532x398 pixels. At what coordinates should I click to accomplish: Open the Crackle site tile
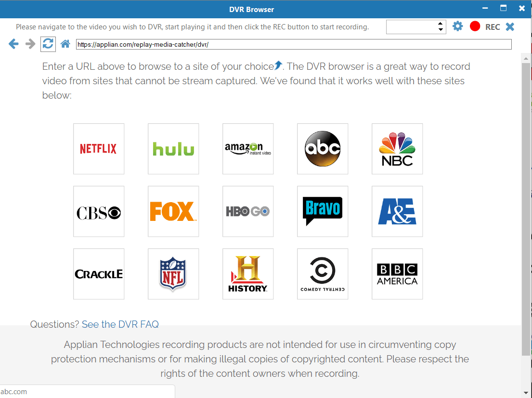pyautogui.click(x=99, y=274)
